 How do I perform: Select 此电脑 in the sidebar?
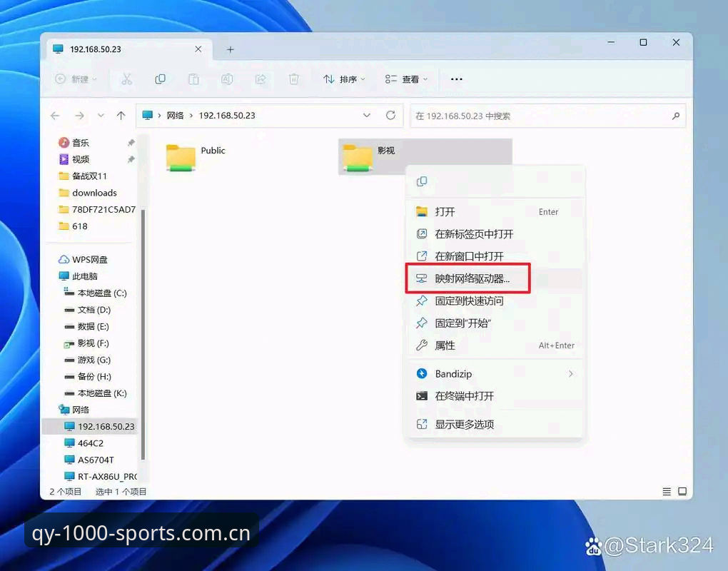[78, 276]
